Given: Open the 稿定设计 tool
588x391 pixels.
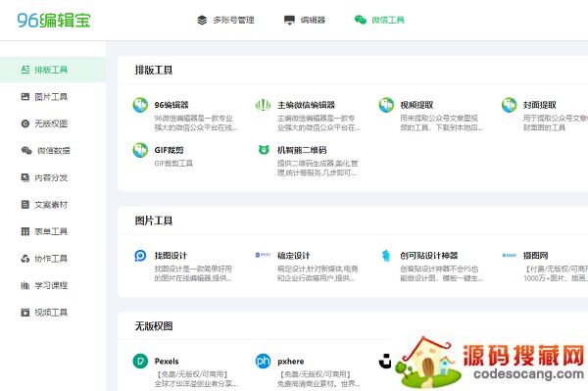Looking at the screenshot, I should [294, 256].
